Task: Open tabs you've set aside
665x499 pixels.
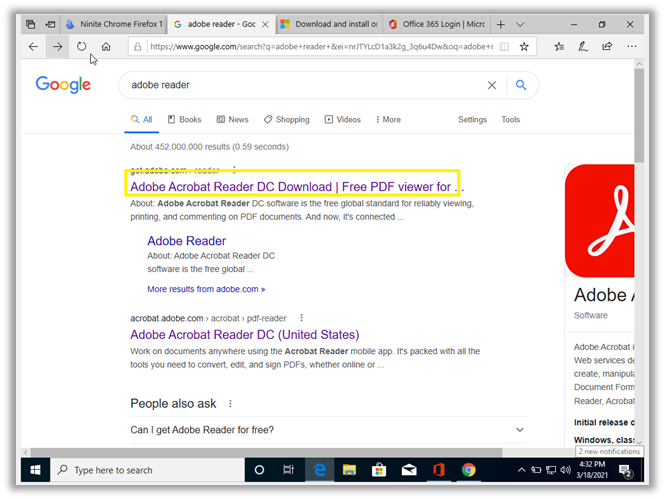Action: pyautogui.click(x=31, y=24)
